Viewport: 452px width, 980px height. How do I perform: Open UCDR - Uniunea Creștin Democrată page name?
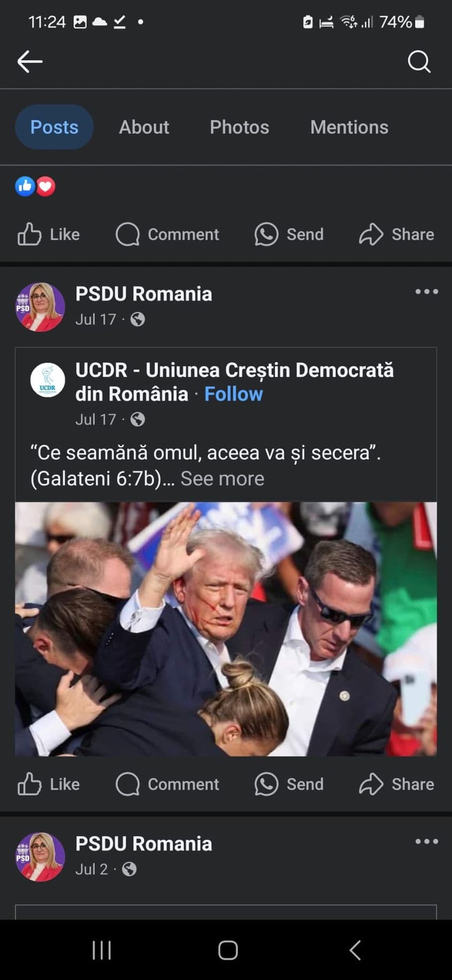pos(234,370)
